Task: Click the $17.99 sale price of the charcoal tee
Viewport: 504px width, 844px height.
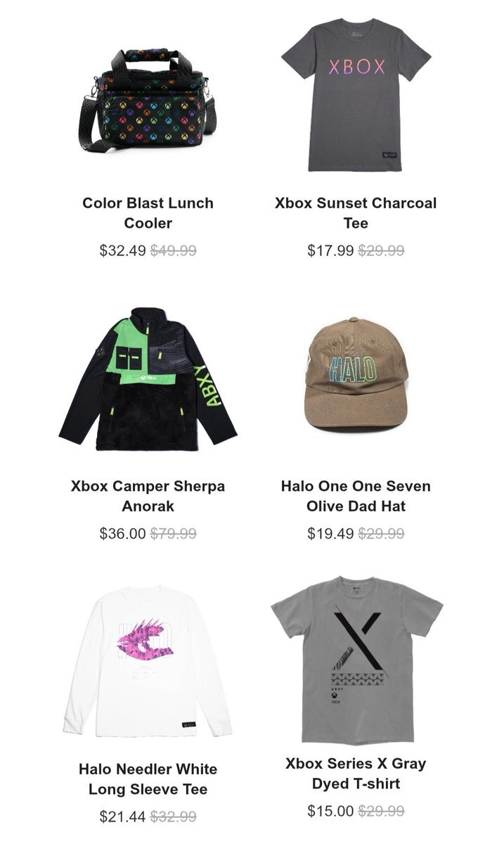Action: [x=330, y=250]
